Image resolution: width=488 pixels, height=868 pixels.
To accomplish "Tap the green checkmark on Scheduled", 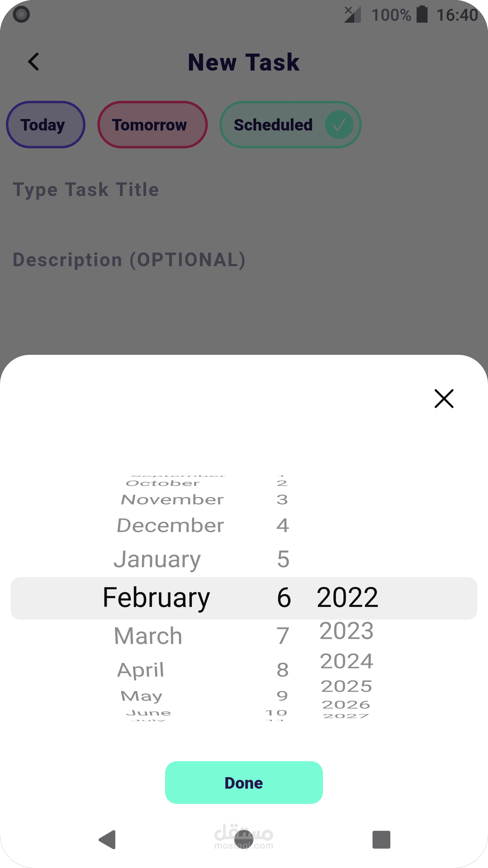I will [339, 125].
